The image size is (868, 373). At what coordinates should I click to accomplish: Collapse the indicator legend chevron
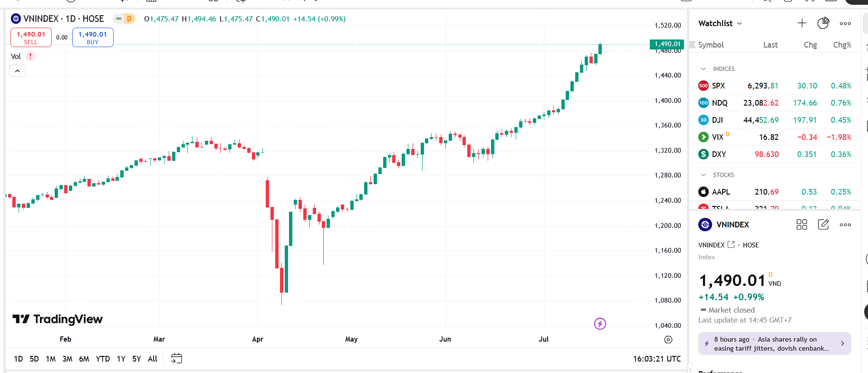click(17, 71)
